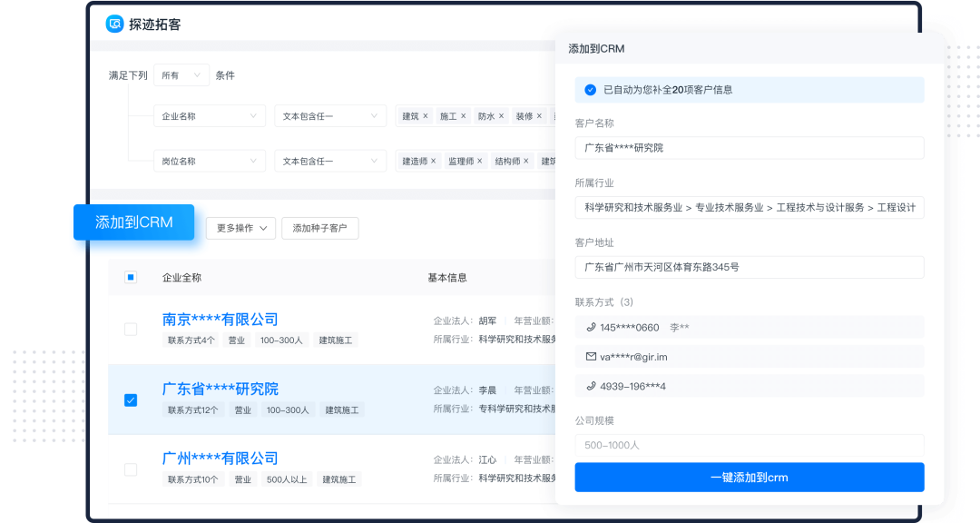Open the 广州****有限公司 company link
This screenshot has height=523, width=980.
click(220, 459)
